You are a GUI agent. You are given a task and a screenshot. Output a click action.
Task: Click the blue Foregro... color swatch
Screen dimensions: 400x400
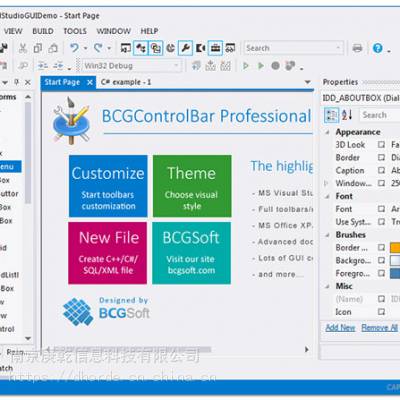395,273
